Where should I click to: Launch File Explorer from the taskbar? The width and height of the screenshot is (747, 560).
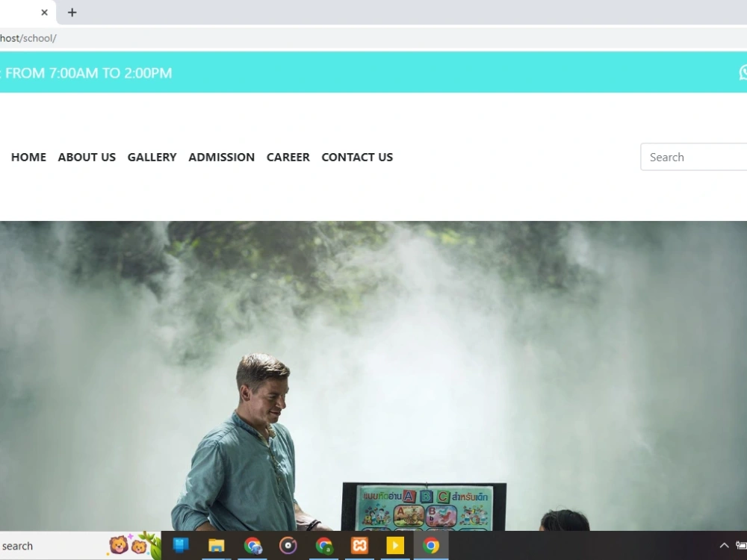[217, 546]
